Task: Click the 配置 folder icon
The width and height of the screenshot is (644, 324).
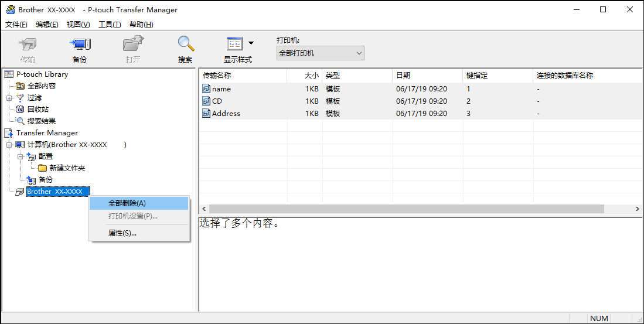Action: [x=31, y=156]
